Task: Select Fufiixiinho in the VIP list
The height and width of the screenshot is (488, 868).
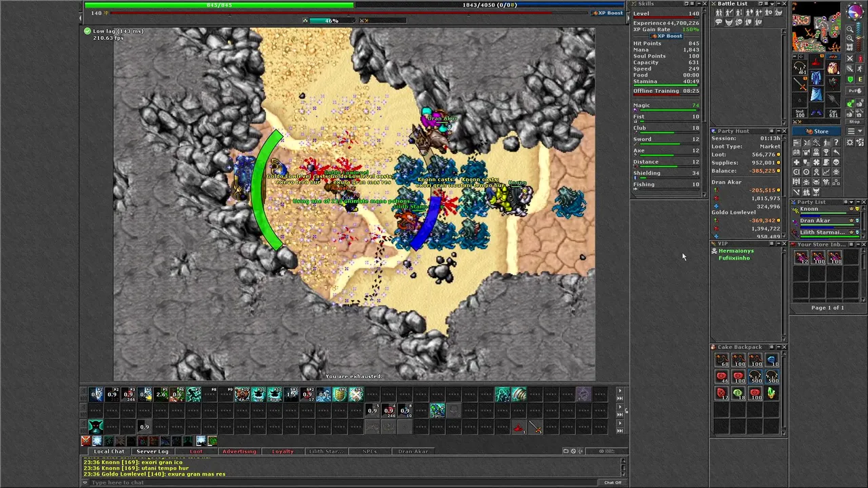Action: 734,258
